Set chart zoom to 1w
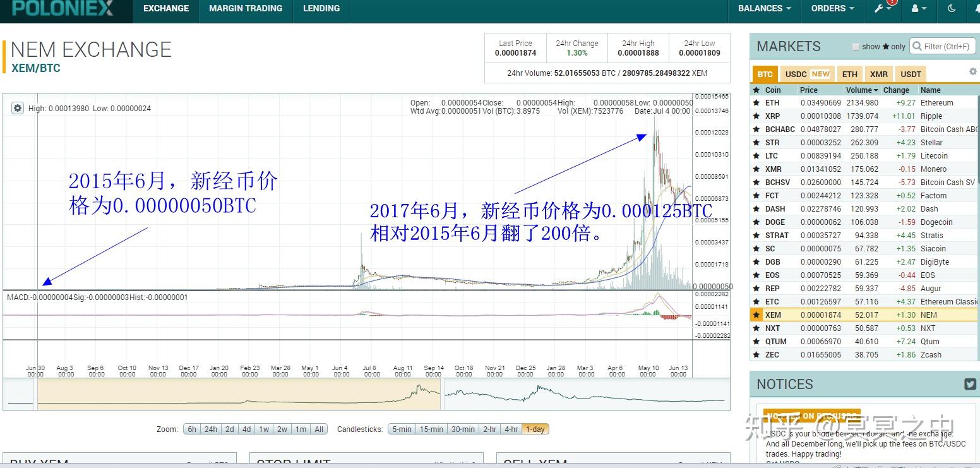The width and height of the screenshot is (980, 468). coord(264,429)
